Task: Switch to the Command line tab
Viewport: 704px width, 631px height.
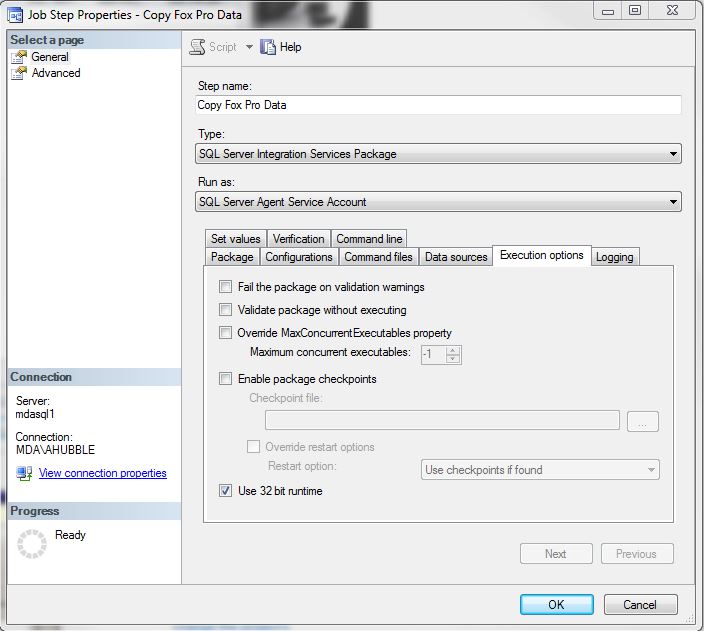Action: 369,238
